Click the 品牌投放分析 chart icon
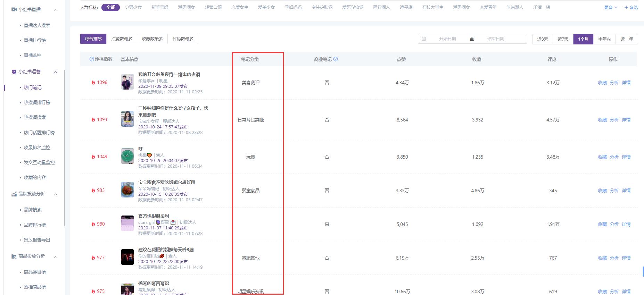Screen dimensions: 644x295 tap(14, 194)
